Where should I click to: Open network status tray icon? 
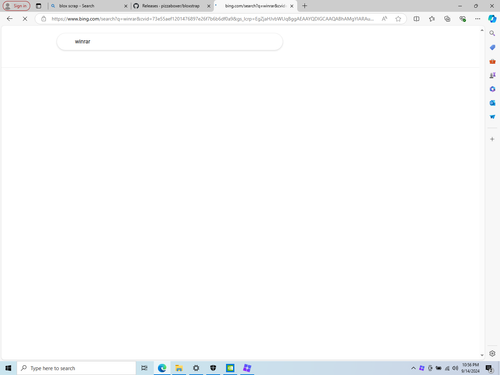(x=447, y=368)
